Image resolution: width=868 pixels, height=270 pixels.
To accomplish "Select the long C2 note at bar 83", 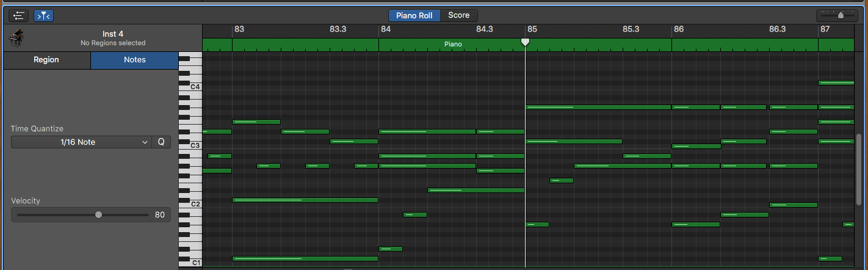I will [305, 200].
